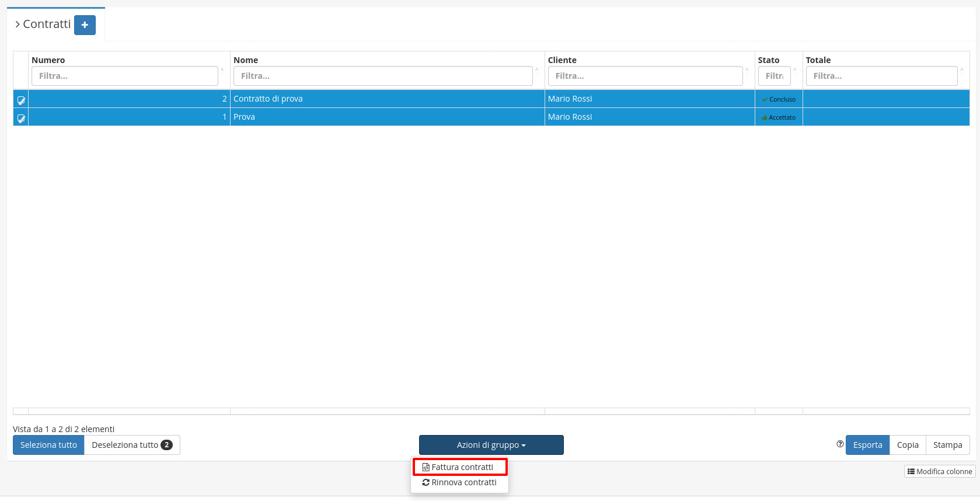This screenshot has width=980, height=501.
Task: Click the Stampa button
Action: tap(947, 445)
